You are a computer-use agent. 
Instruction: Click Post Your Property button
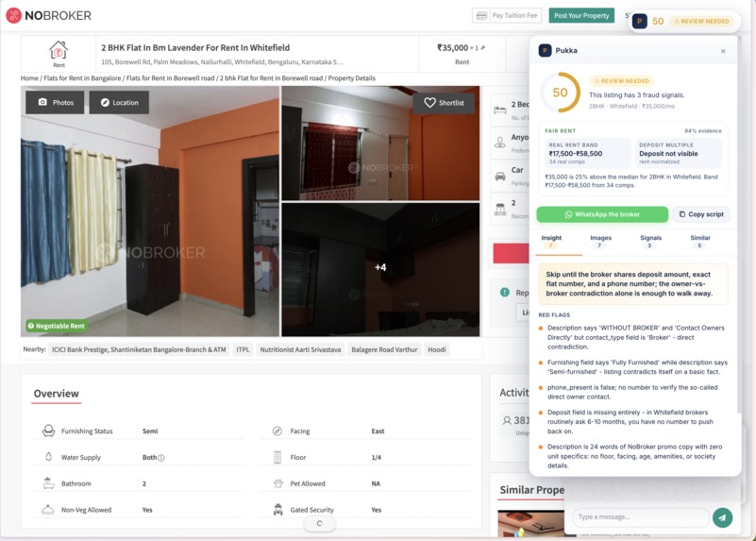[x=581, y=15]
